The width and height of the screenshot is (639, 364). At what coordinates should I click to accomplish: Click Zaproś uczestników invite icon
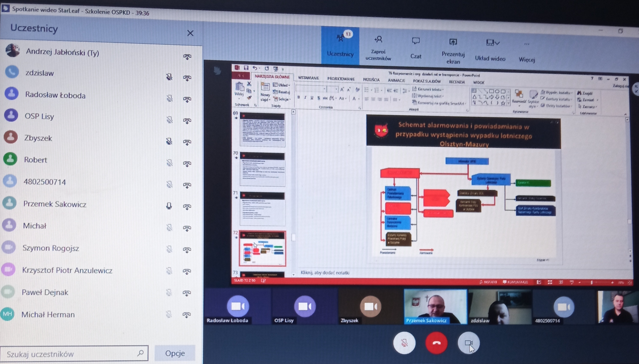(378, 40)
